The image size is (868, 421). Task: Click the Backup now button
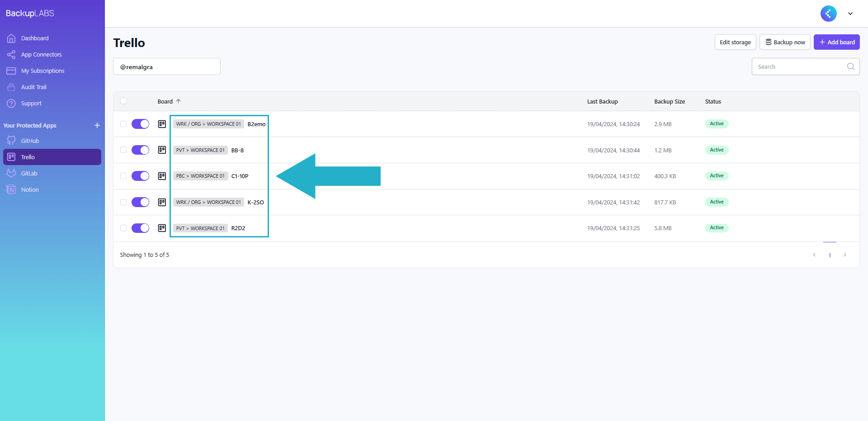point(785,42)
